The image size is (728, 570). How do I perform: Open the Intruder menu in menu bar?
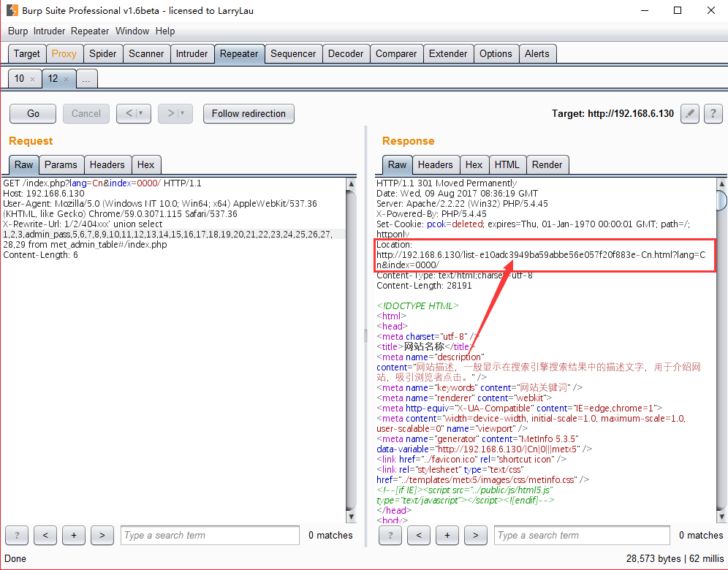click(x=49, y=31)
